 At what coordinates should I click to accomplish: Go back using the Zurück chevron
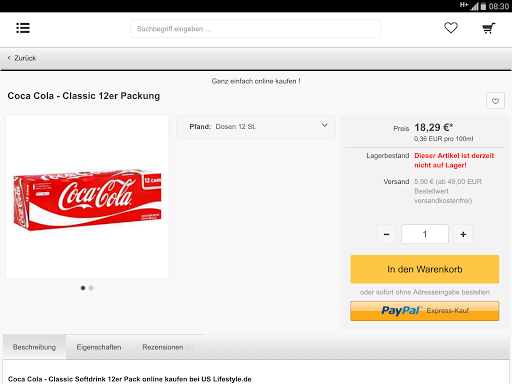point(9,58)
